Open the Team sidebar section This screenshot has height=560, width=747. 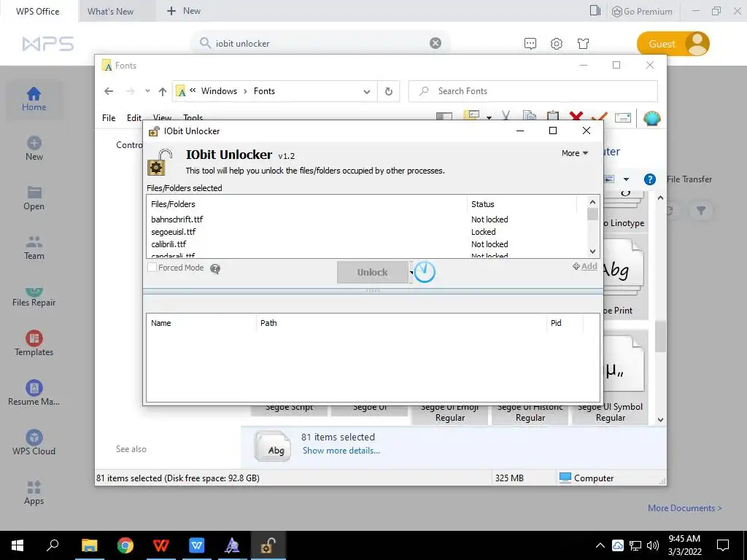click(x=34, y=248)
